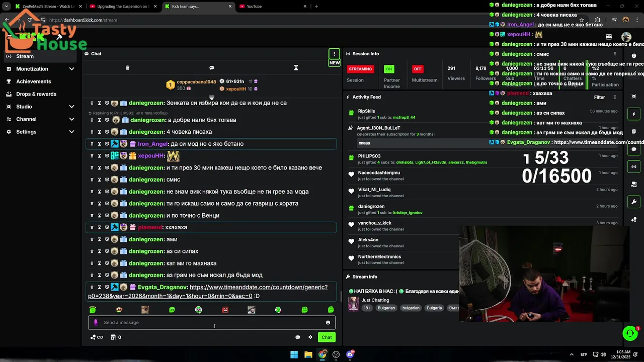This screenshot has width=644, height=362.
Task: Open a new browser tab
Action: [316, 7]
